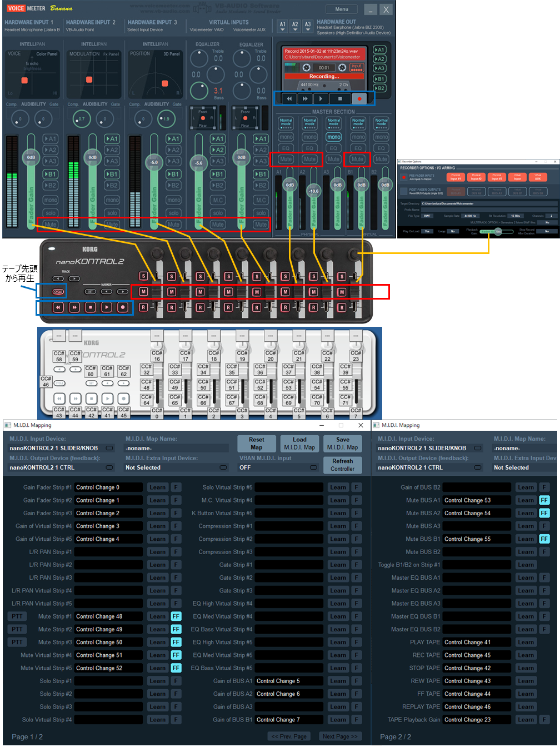Toggle B1 routing on Hardware Input 1 strip
The width and height of the screenshot is (560, 747).
point(51,174)
